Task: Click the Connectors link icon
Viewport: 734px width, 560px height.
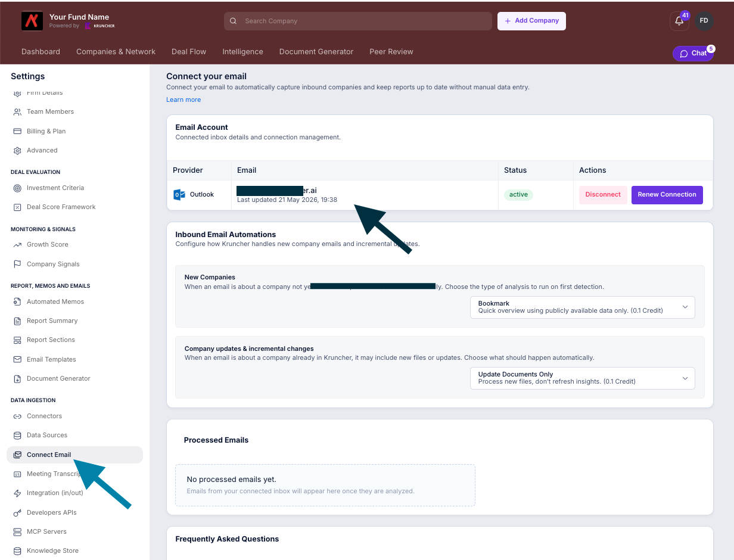Action: [x=17, y=416]
